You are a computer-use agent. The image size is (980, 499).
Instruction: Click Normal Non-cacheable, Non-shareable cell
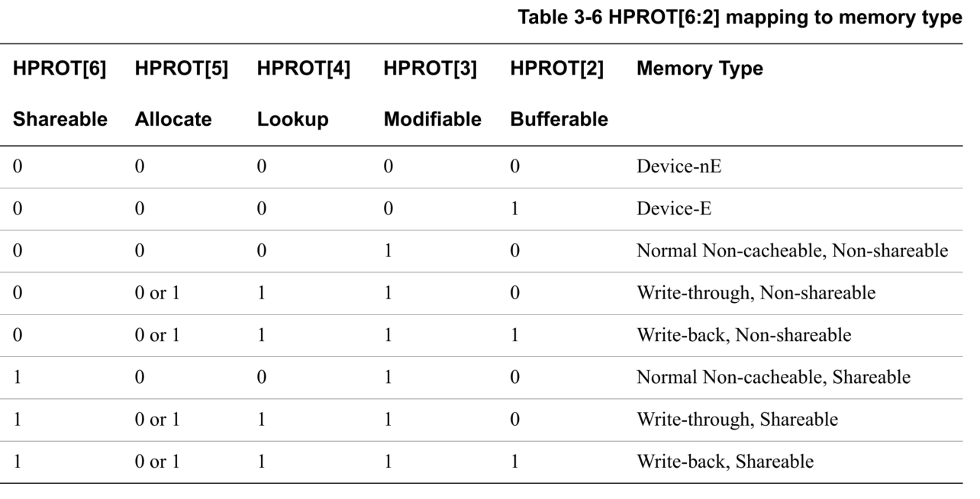792,251
